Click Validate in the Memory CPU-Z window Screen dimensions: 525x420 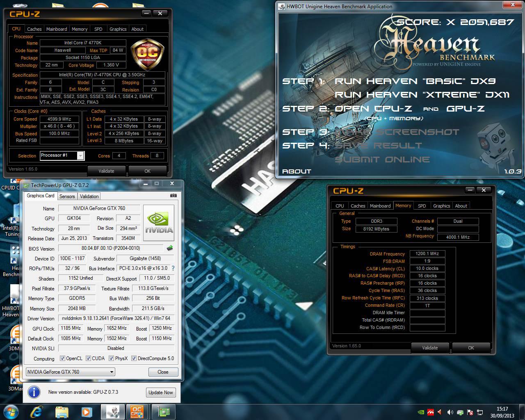[x=430, y=348]
